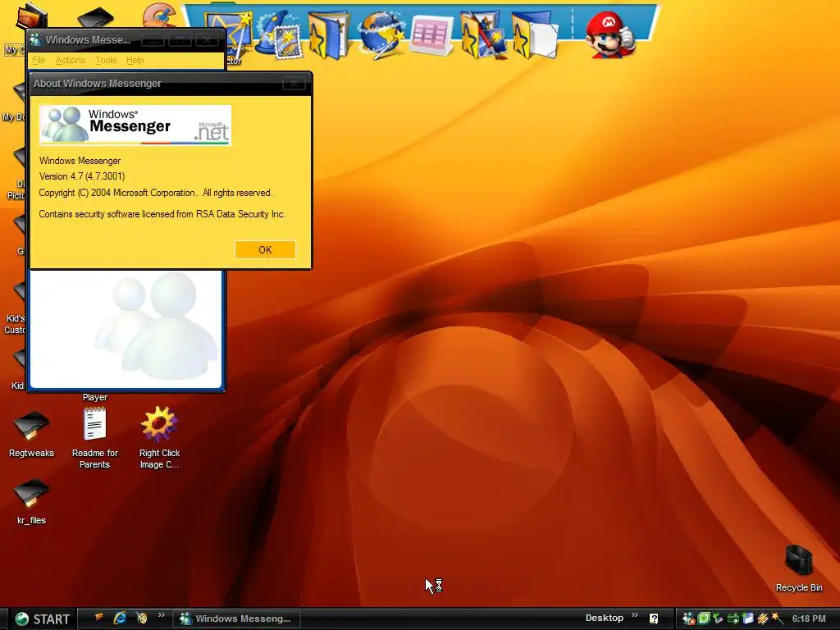Click the star folder with paintbrush dock icon

pos(482,34)
